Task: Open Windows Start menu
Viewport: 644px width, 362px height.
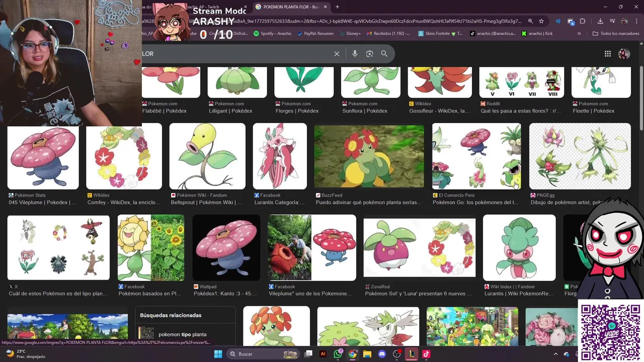Action: [x=218, y=354]
